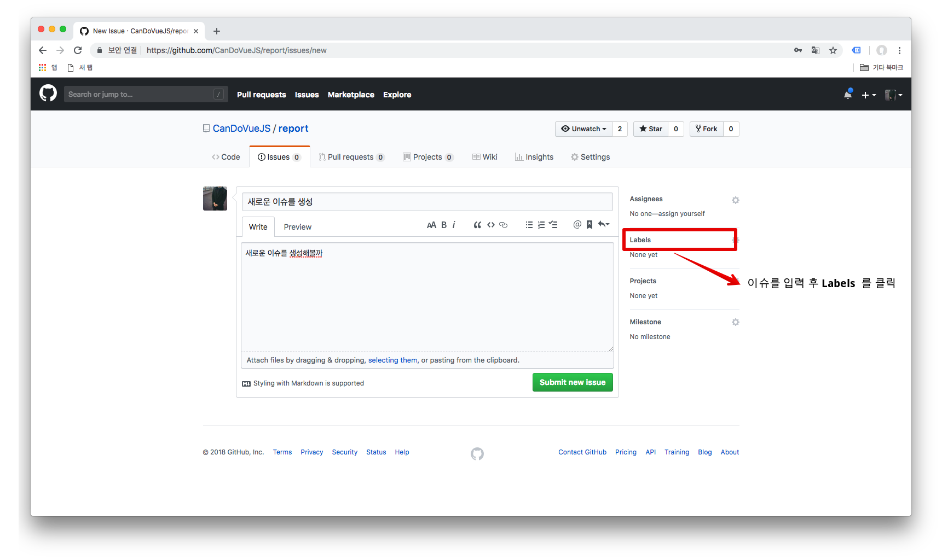The width and height of the screenshot is (942, 560).
Task: Click the footer GitHub logo icon
Action: point(477,454)
